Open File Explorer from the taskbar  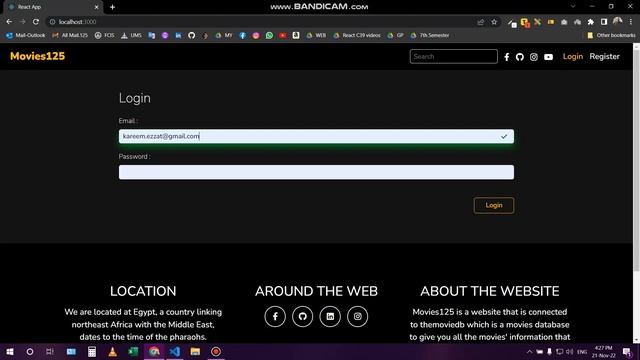[x=195, y=351]
